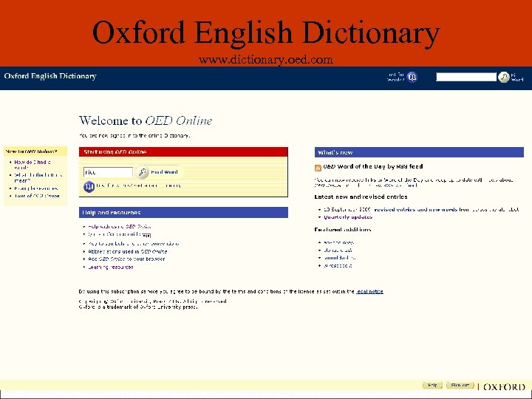Click the 'Help and resources' section header
This screenshot has height=399, width=532.
point(183,212)
